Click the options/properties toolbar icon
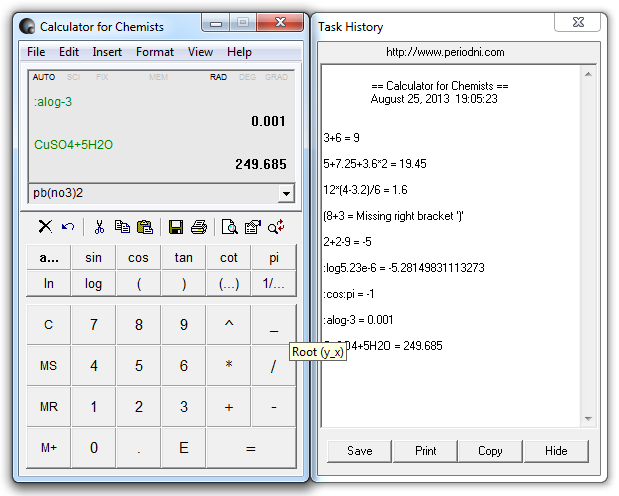Viewport: 619px width, 496px height. click(253, 227)
